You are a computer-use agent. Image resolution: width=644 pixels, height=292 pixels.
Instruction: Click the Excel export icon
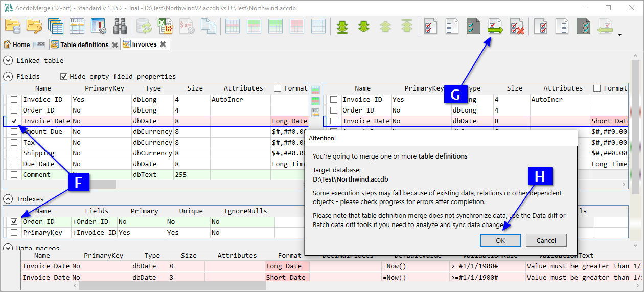(x=166, y=26)
